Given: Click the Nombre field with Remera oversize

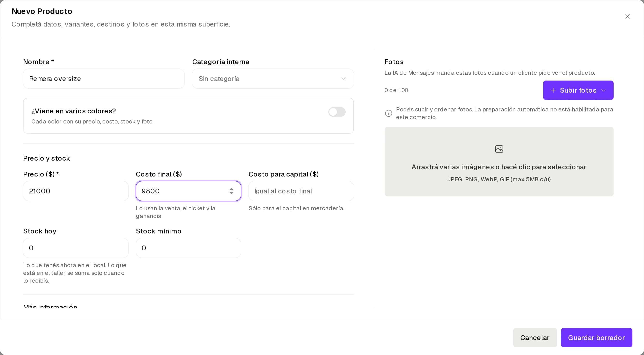Looking at the screenshot, I should click(104, 79).
